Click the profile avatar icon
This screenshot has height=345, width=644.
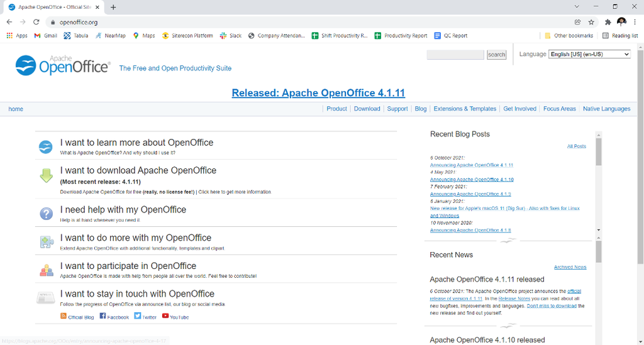[621, 22]
